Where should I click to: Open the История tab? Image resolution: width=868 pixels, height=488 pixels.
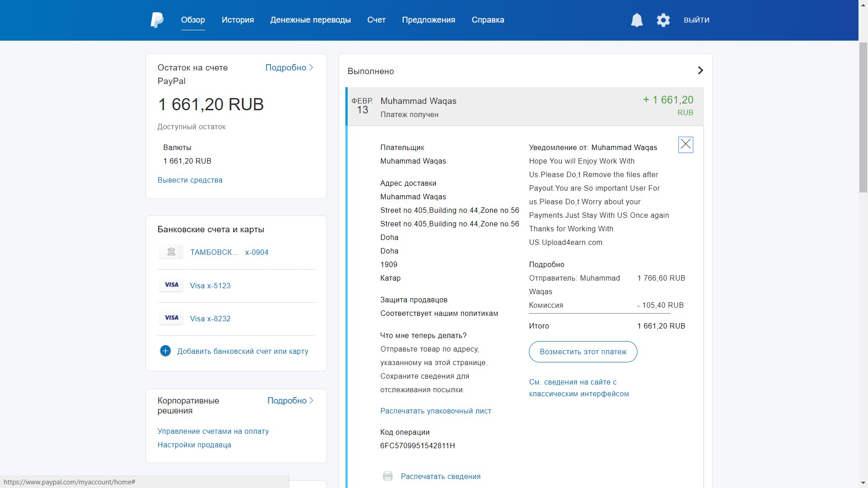(238, 20)
